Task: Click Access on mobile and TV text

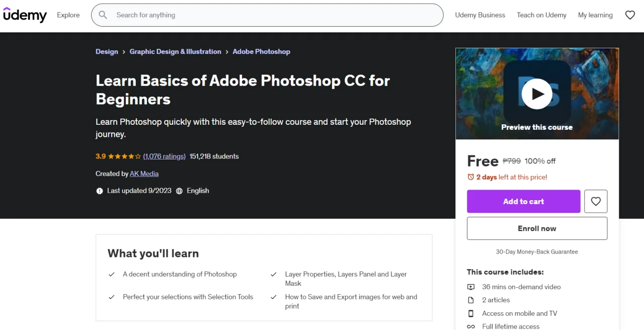Action: 519,313
